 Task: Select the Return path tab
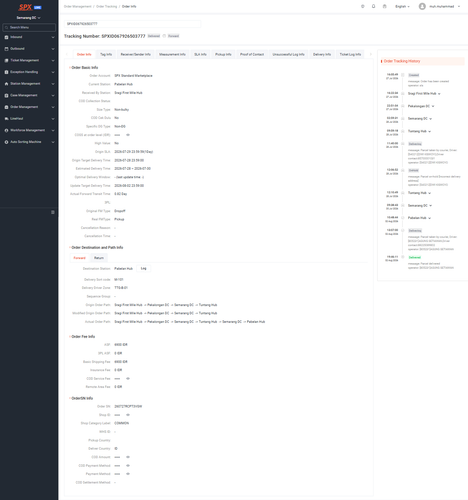99,258
